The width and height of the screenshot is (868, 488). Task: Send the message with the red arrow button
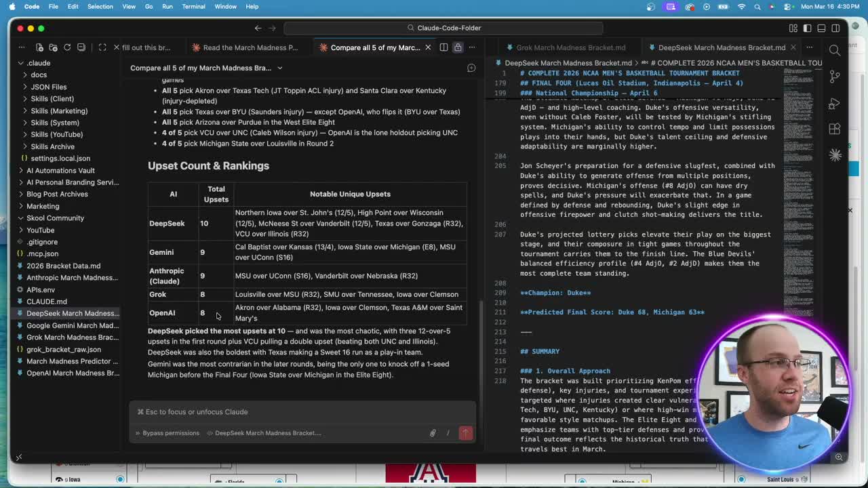(465, 433)
